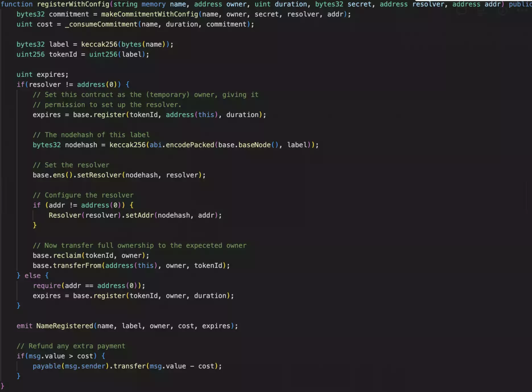Click the faint clock icon at top right
Screen dimensions: 532x392
coord(502,11)
